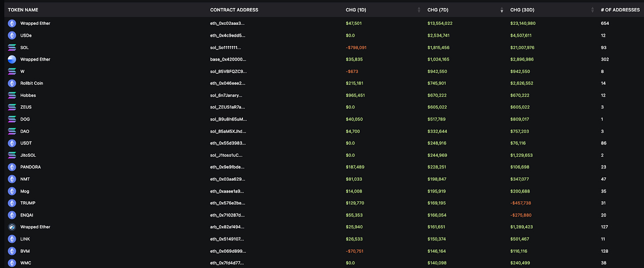Click the $150,374 7D change for LINK
The height and width of the screenshot is (268, 644).
point(437,239)
